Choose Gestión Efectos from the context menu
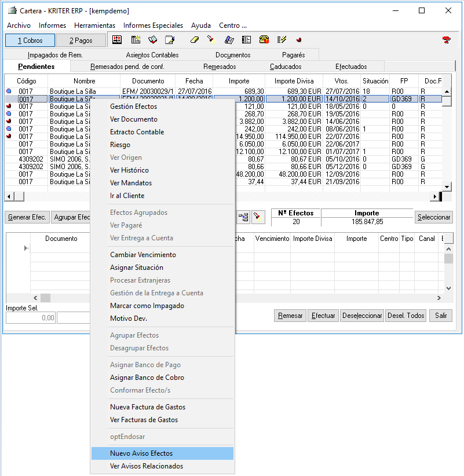464x476 pixels. 162,107
